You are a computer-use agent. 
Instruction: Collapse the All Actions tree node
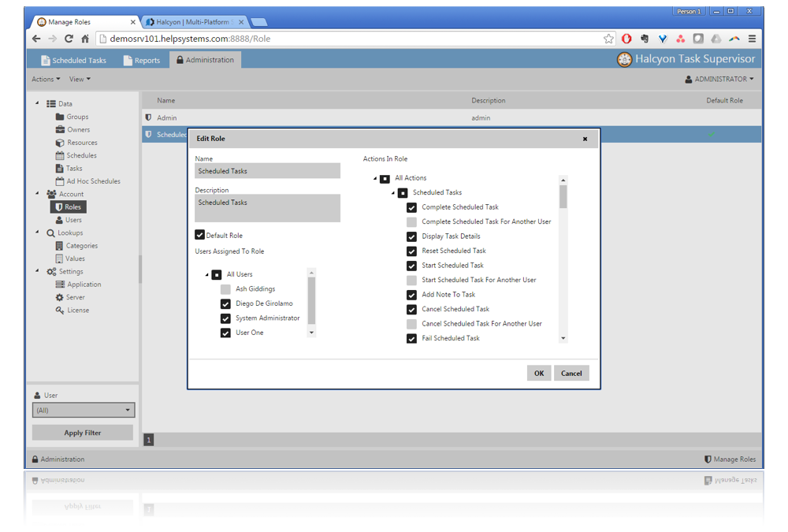point(375,178)
